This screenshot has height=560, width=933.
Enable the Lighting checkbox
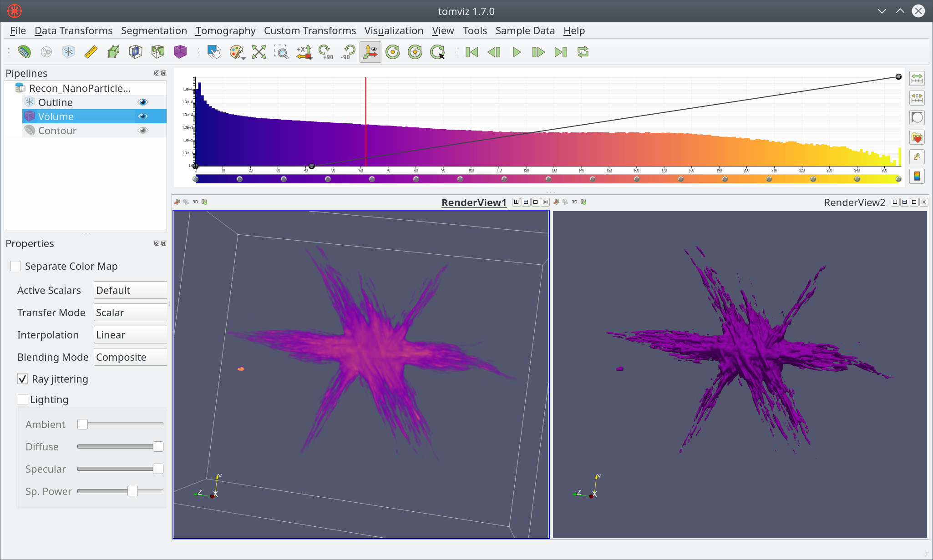coord(23,399)
